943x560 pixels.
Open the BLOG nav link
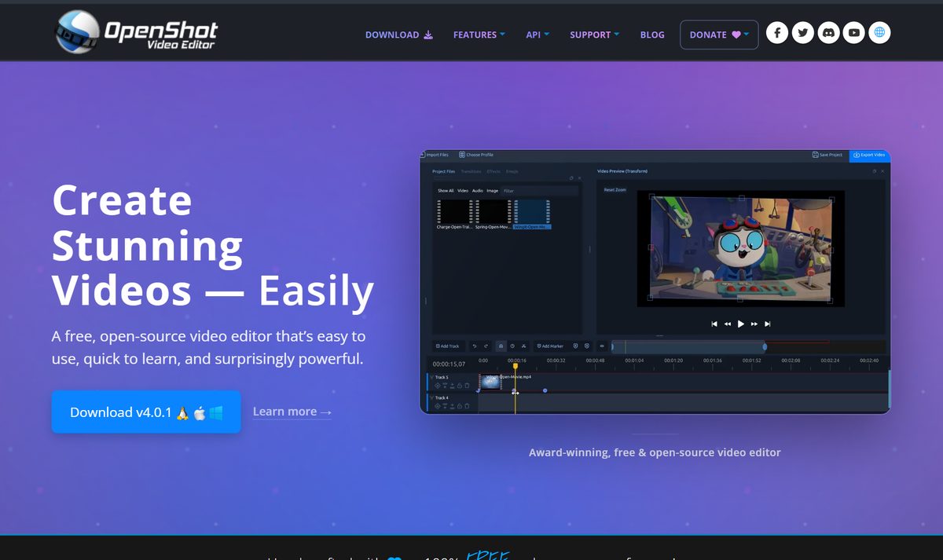coord(652,35)
